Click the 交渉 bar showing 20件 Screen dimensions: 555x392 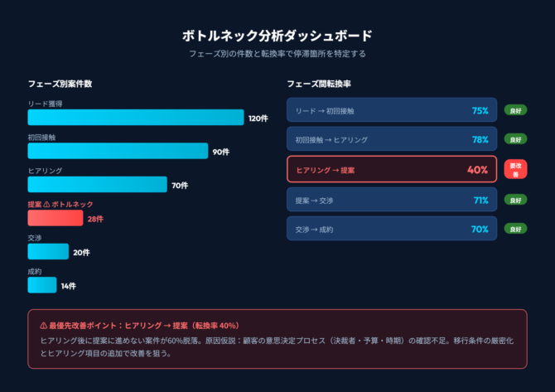pos(48,252)
